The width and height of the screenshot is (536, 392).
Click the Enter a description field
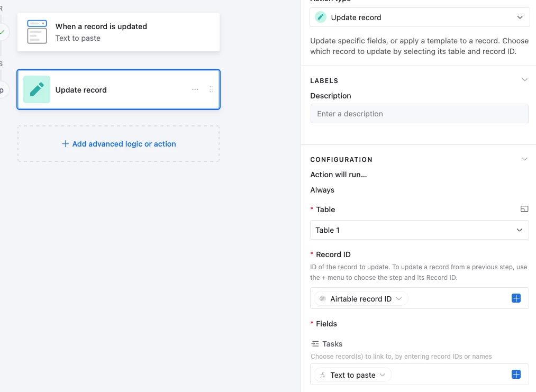coord(419,113)
